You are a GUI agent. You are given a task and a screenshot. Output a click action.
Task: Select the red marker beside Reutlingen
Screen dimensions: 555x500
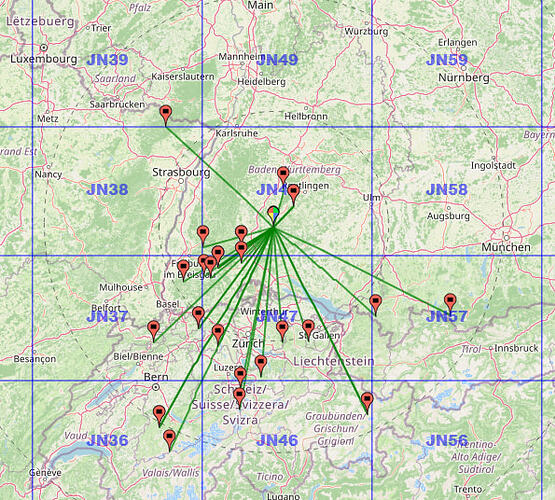click(x=293, y=195)
